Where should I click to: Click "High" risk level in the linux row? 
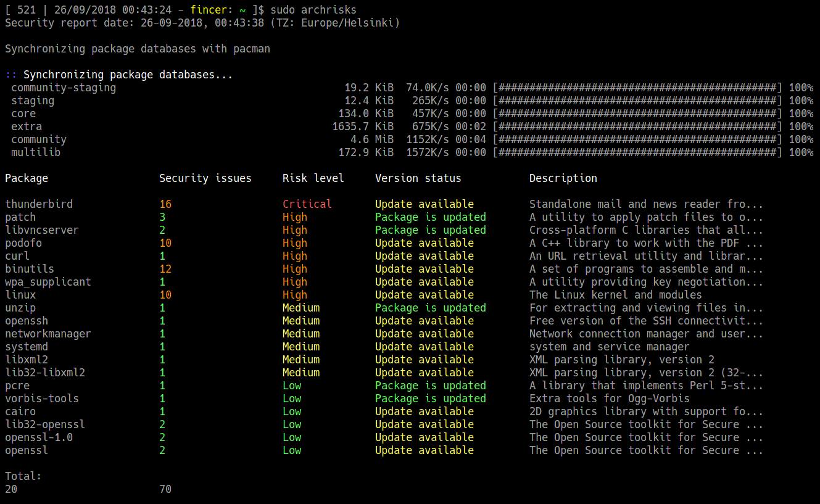coord(295,295)
